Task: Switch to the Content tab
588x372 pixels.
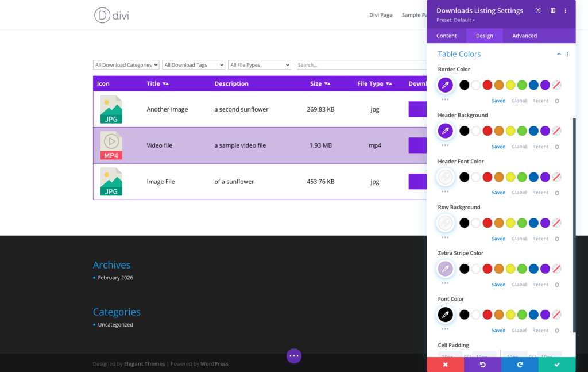Action: (446, 36)
